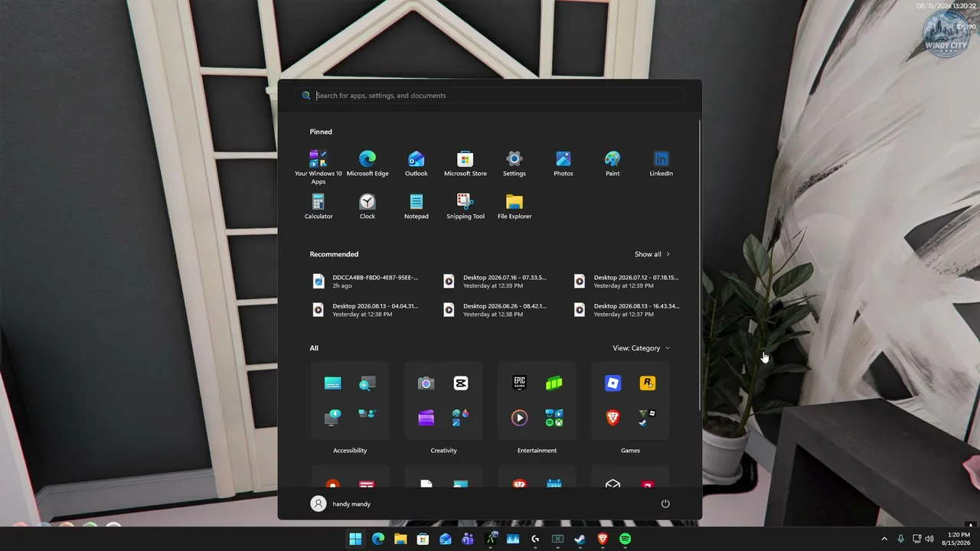
Task: Launch Notepad from pinned apps
Action: tap(416, 207)
